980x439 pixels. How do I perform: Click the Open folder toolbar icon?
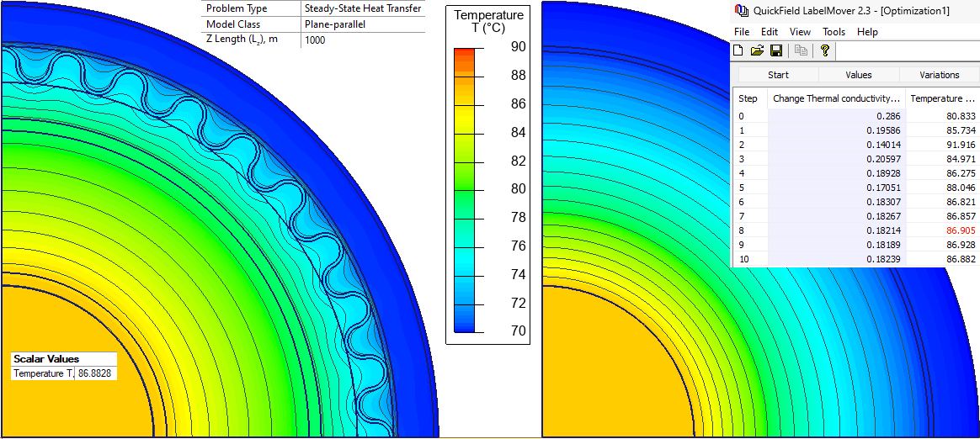pyautogui.click(x=757, y=50)
